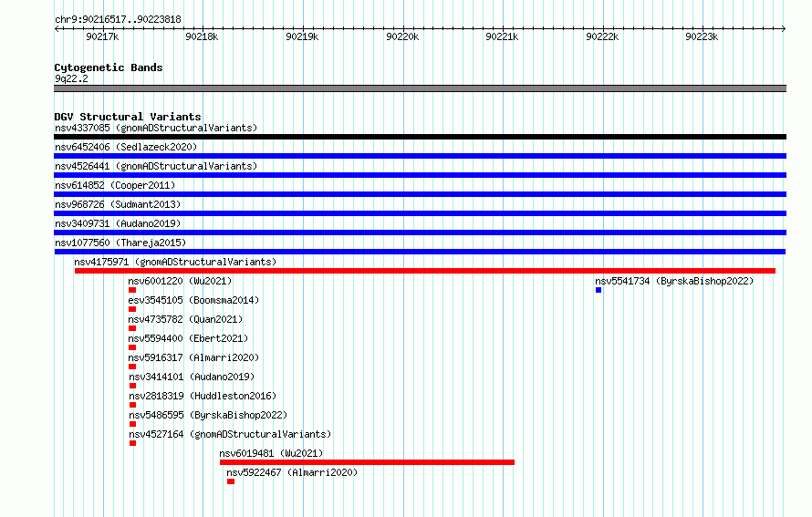Select nsv5486595 (ByrskaBishop2022) label
Image resolution: width=812 pixels, height=517 pixels.
pos(208,415)
